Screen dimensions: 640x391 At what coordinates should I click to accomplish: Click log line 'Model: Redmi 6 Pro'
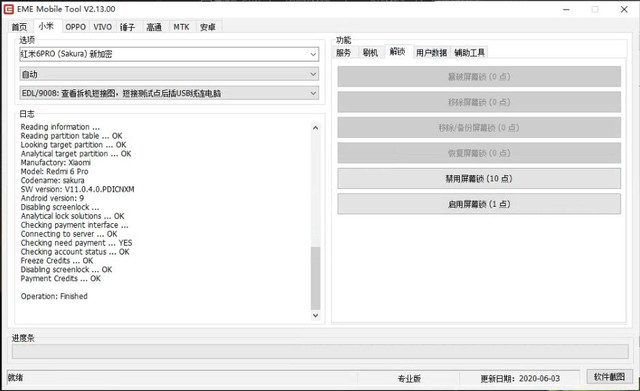click(x=54, y=171)
